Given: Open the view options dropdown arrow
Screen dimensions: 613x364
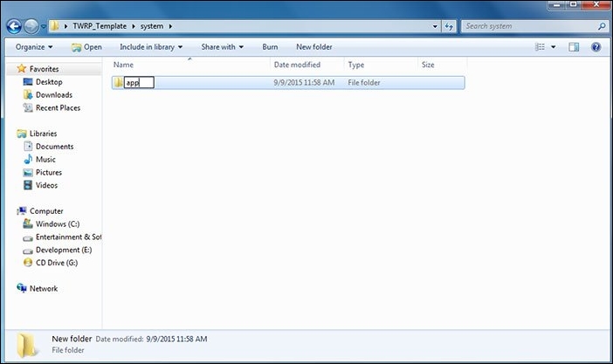Looking at the screenshot, I should [x=554, y=47].
